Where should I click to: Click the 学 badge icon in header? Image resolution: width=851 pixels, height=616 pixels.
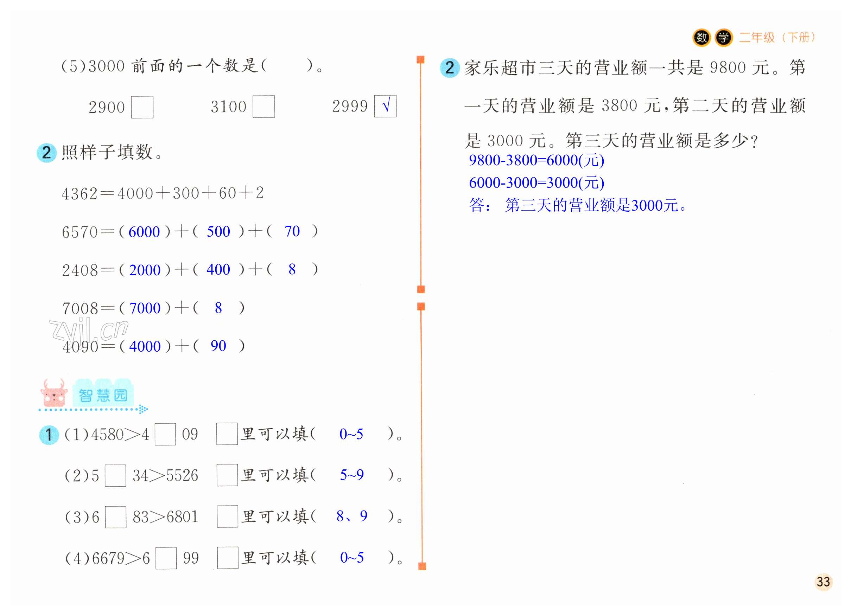click(723, 38)
